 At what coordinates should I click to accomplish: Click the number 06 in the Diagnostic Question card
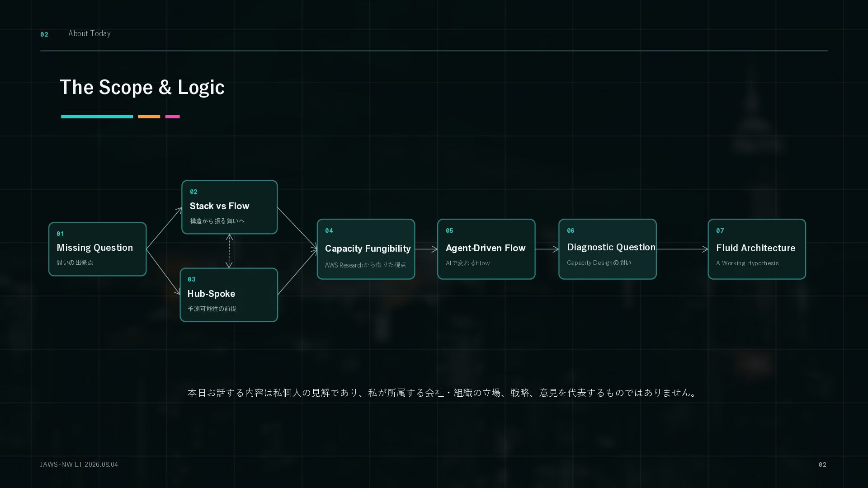[x=571, y=230]
